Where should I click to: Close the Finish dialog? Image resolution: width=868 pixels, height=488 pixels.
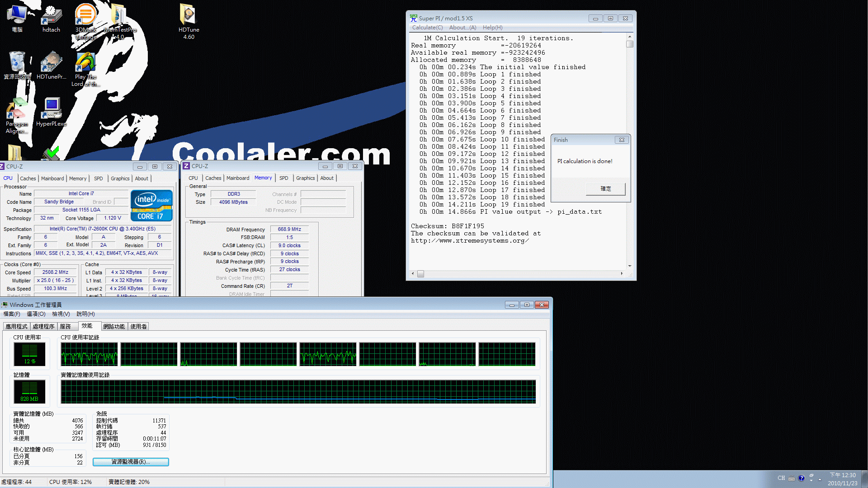click(622, 140)
